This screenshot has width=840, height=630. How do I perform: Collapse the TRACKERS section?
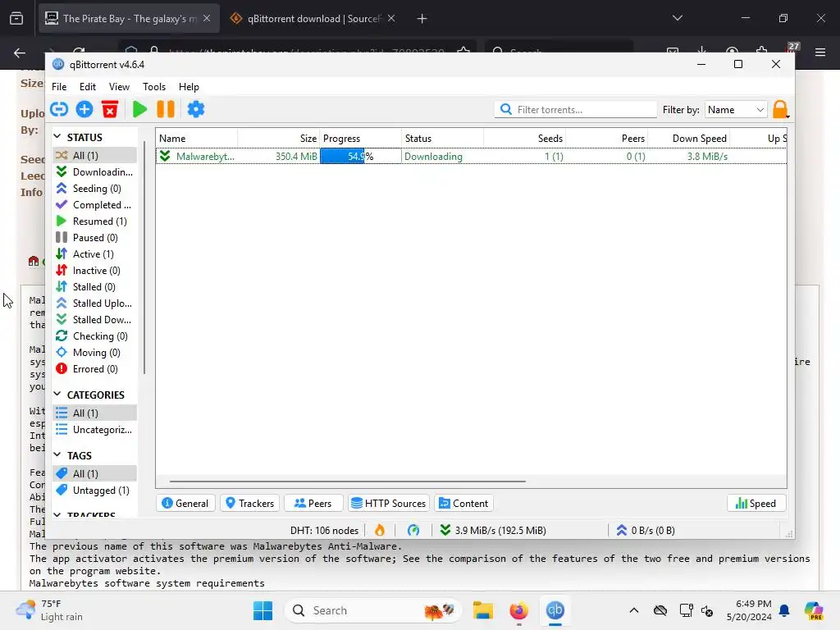pos(57,515)
